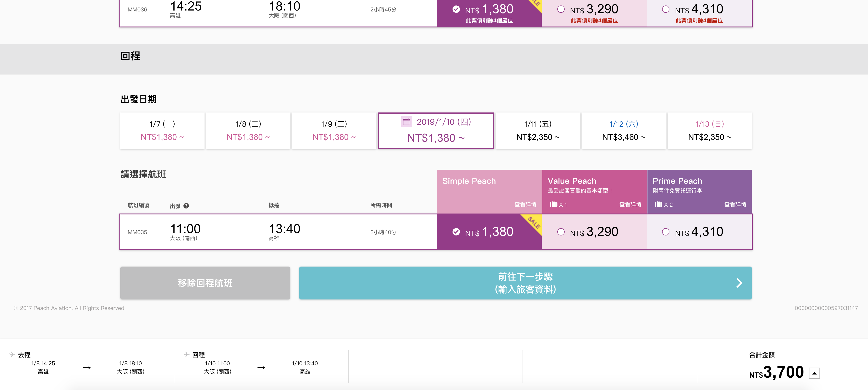Choose return date 1/12 (六)
This screenshot has width=868, height=390.
point(624,131)
